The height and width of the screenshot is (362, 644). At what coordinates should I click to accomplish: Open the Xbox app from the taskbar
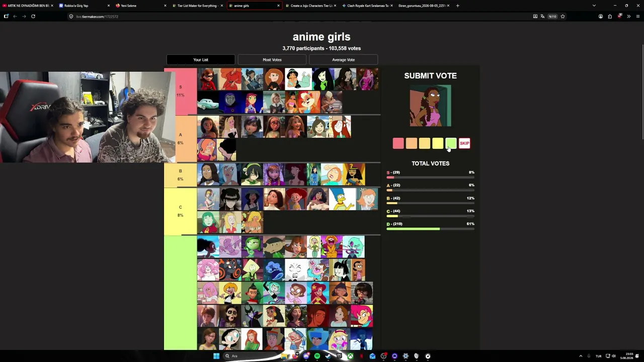pyautogui.click(x=350, y=356)
